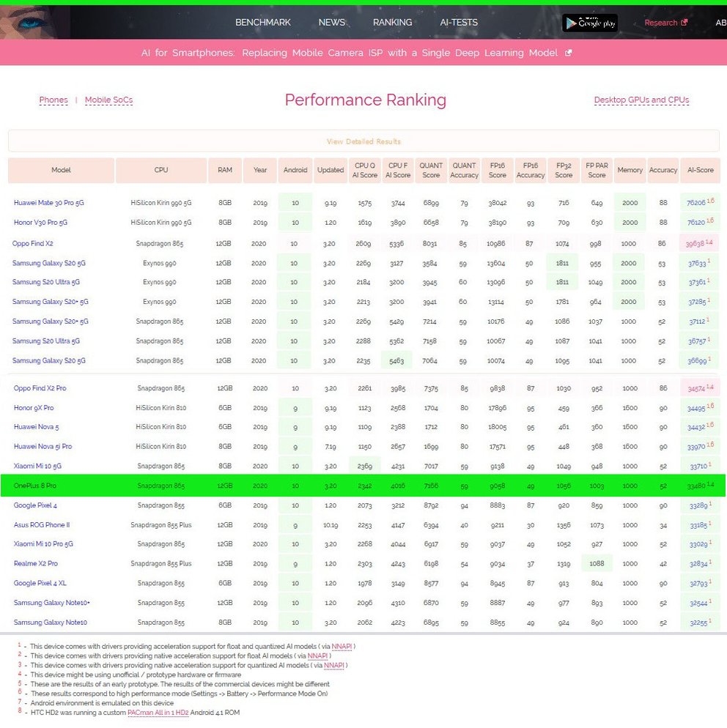Switch to the Phones ranking tab
The width and height of the screenshot is (727, 728).
53,100
